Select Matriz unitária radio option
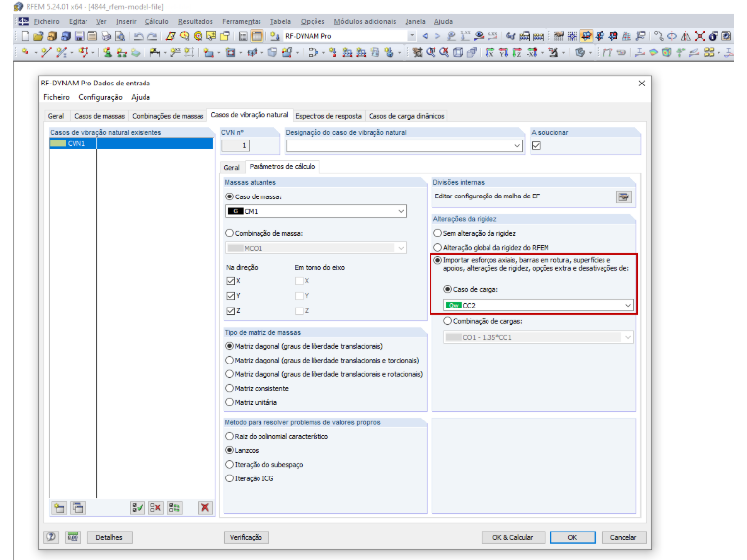Screen dimensions: 747x560 pos(230,402)
